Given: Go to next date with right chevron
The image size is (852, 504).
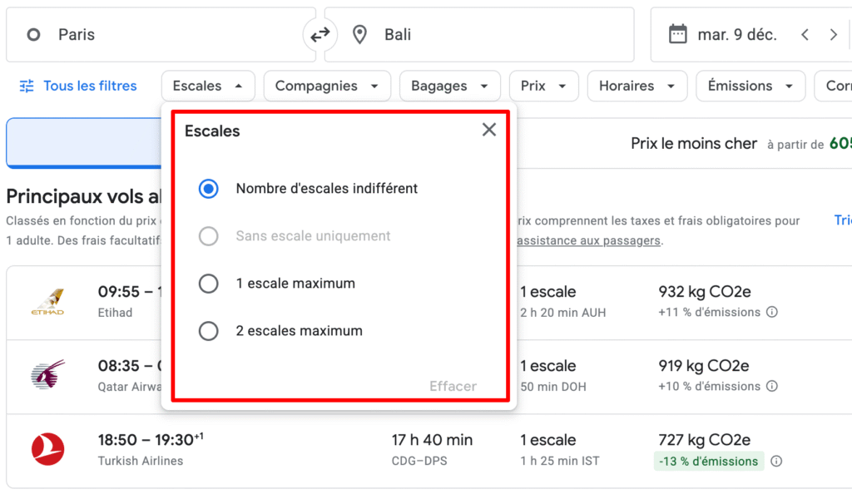Looking at the screenshot, I should tap(834, 35).
